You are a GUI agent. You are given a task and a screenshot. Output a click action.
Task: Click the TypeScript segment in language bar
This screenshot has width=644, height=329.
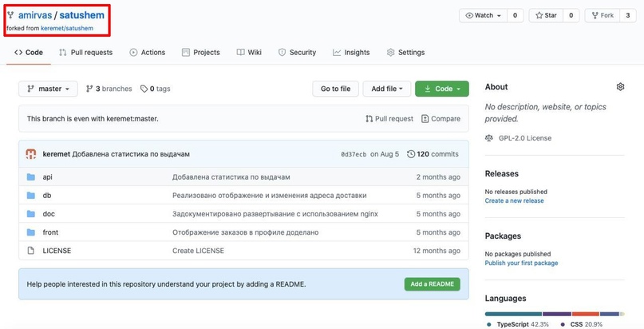[512, 314]
